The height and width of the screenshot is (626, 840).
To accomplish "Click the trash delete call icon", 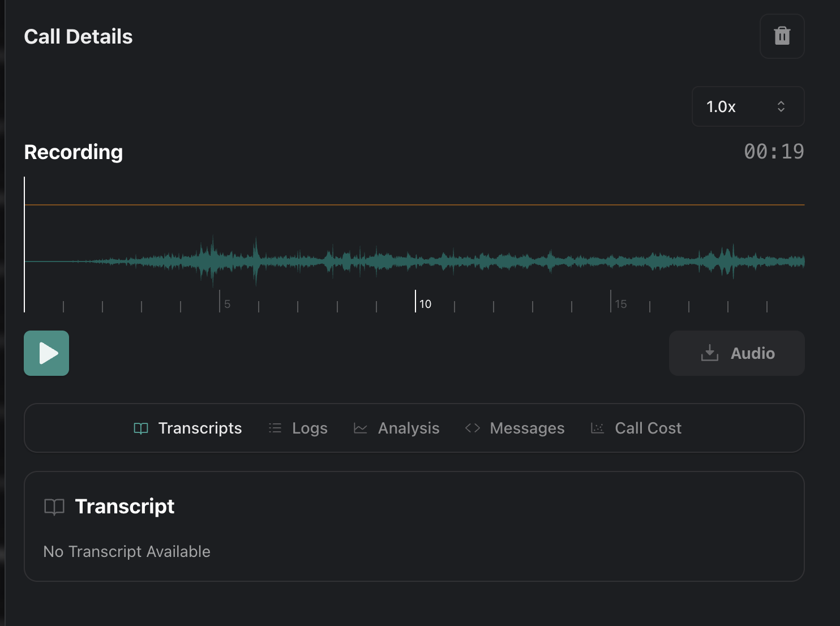I will (782, 36).
